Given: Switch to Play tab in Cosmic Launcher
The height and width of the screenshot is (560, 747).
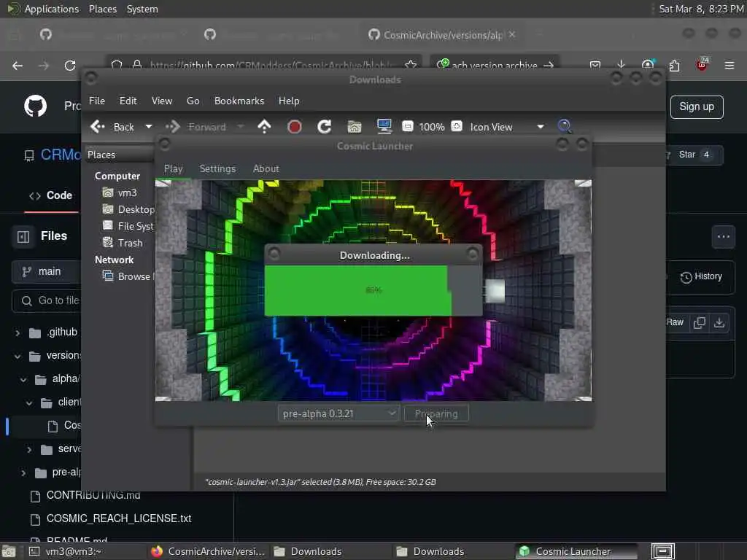Looking at the screenshot, I should pyautogui.click(x=174, y=168).
